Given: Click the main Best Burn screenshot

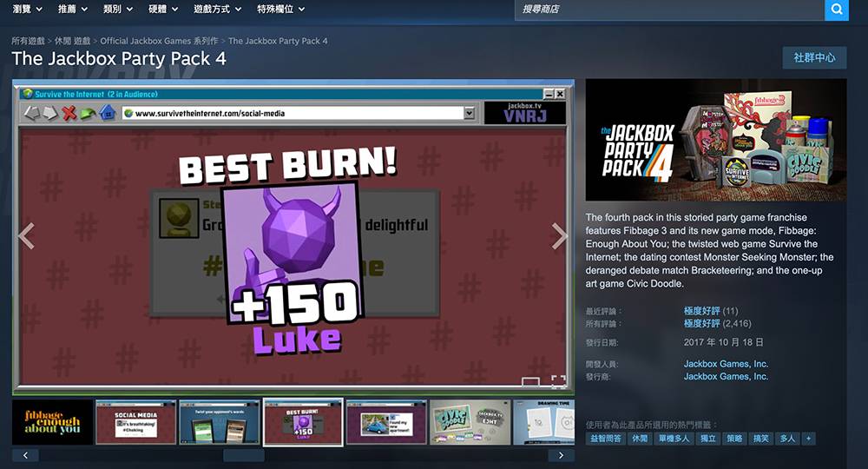Looking at the screenshot, I should click(293, 236).
